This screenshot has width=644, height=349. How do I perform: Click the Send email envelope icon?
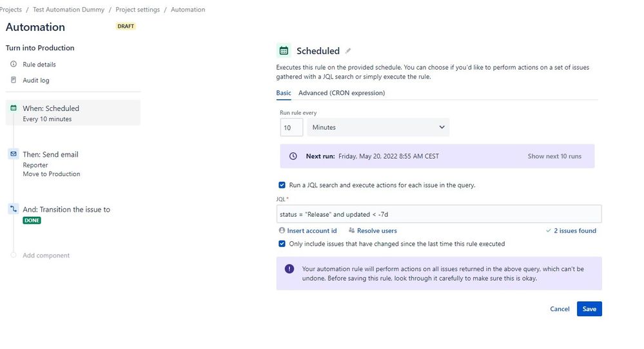coord(14,154)
